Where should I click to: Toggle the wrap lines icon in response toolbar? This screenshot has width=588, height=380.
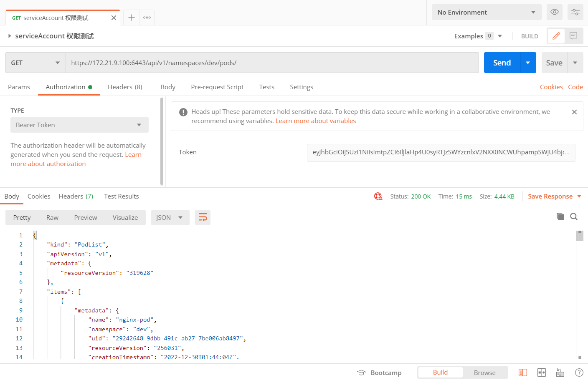(203, 217)
